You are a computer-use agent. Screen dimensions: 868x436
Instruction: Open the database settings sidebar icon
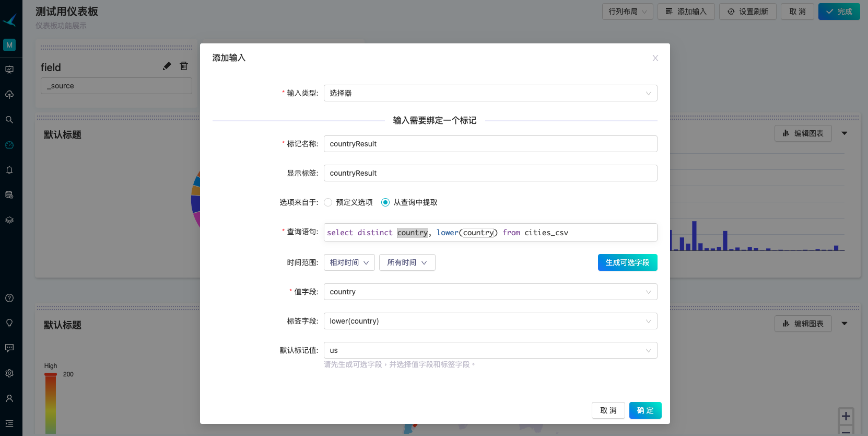tap(9, 195)
